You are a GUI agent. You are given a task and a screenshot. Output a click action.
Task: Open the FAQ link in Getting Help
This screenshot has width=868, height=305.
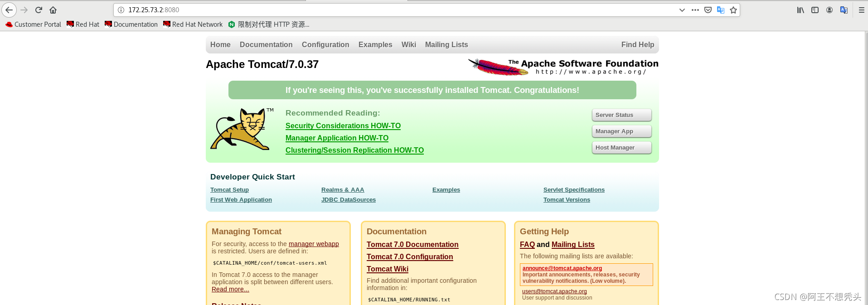(x=527, y=245)
